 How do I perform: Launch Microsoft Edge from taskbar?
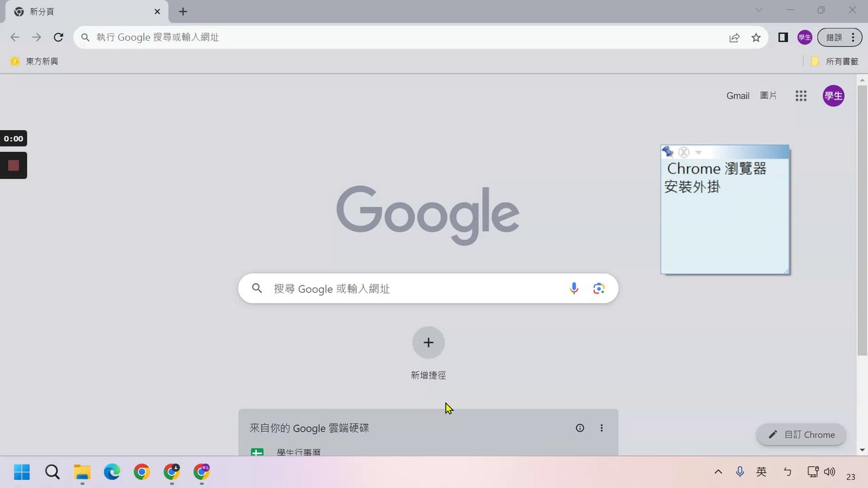[112, 472]
